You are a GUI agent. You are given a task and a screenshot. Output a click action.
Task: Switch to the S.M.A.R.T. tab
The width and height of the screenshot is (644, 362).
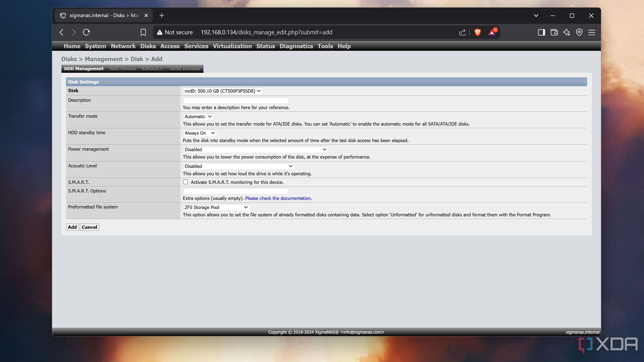tap(152, 69)
